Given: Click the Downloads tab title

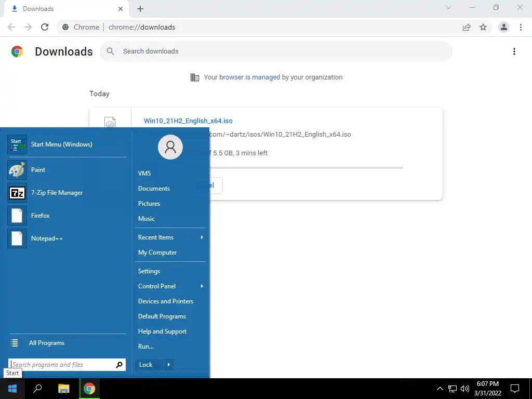Looking at the screenshot, I should tap(38, 9).
